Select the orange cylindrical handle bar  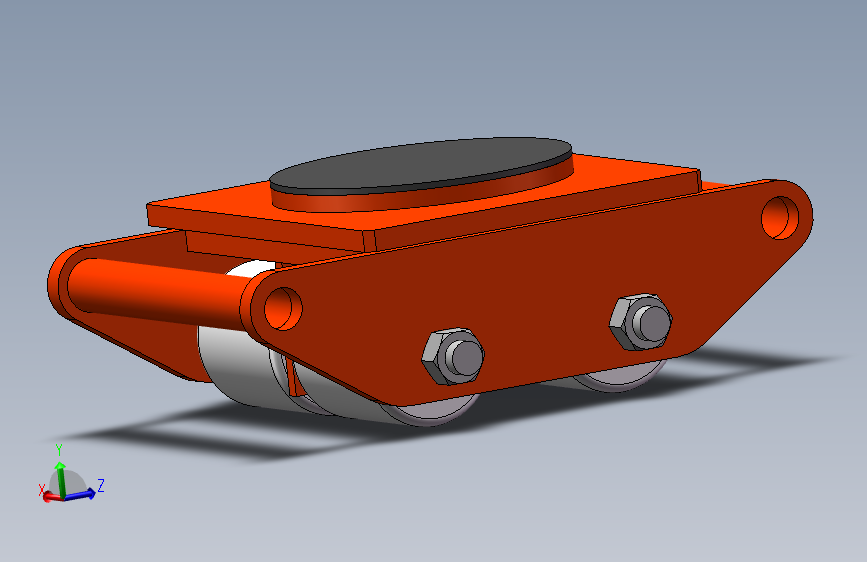click(x=158, y=293)
